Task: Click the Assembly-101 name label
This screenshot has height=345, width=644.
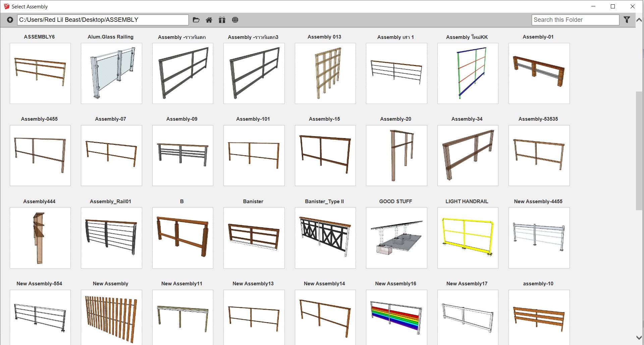Action: pyautogui.click(x=253, y=119)
